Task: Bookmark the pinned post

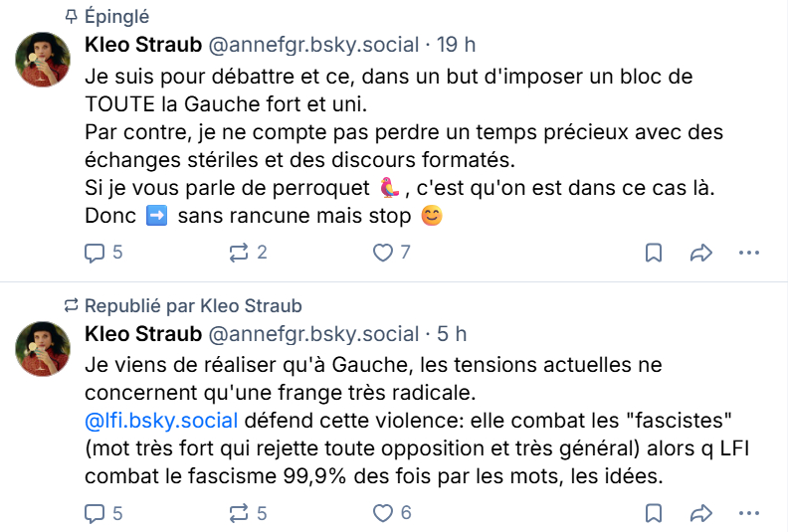Action: click(654, 253)
